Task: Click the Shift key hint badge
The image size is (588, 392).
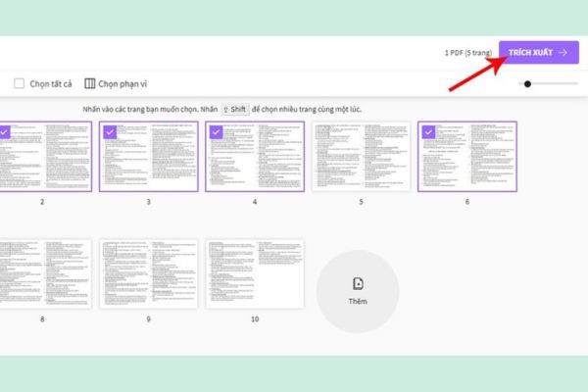Action: click(x=235, y=109)
